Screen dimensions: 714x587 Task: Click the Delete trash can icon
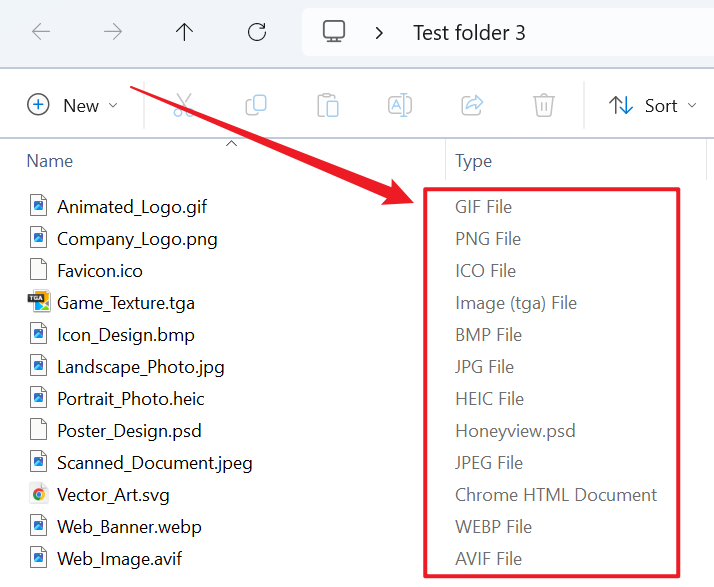pyautogui.click(x=543, y=105)
